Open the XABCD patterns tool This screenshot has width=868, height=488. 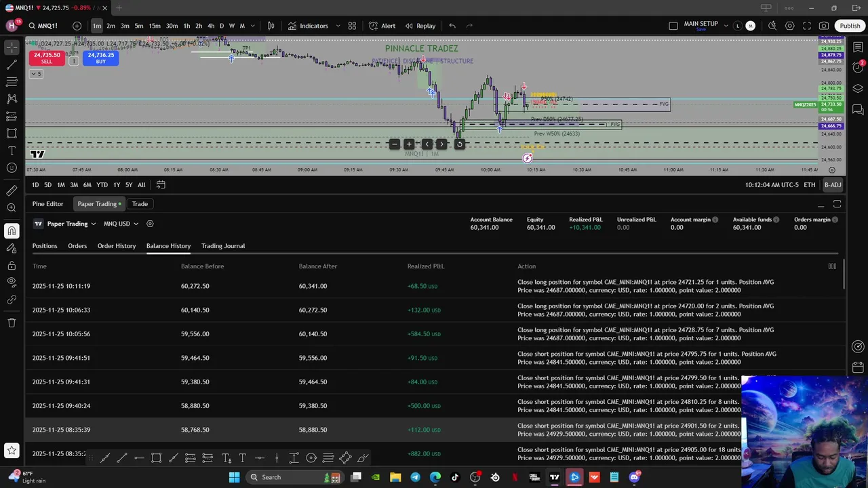12,99
